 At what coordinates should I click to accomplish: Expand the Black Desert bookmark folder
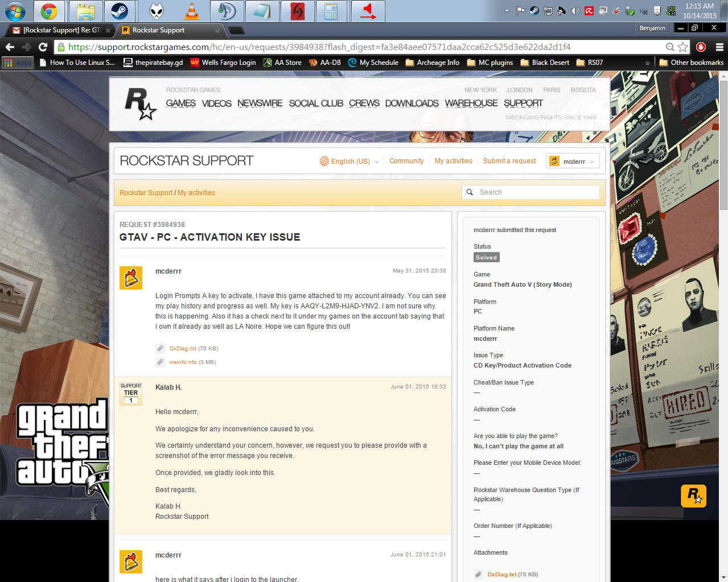click(x=545, y=63)
